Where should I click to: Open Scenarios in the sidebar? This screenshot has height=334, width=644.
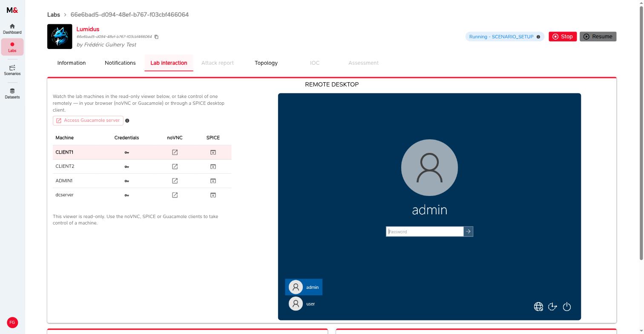coord(12,70)
